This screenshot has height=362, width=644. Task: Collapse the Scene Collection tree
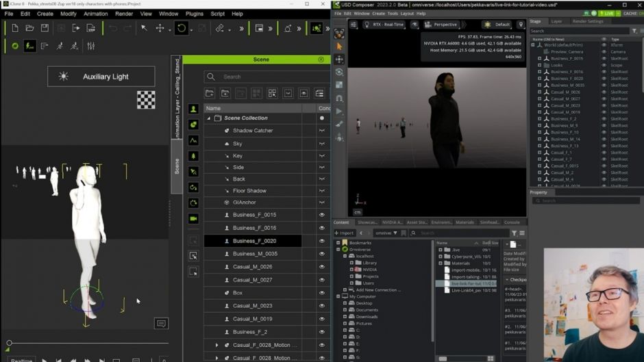pos(209,118)
